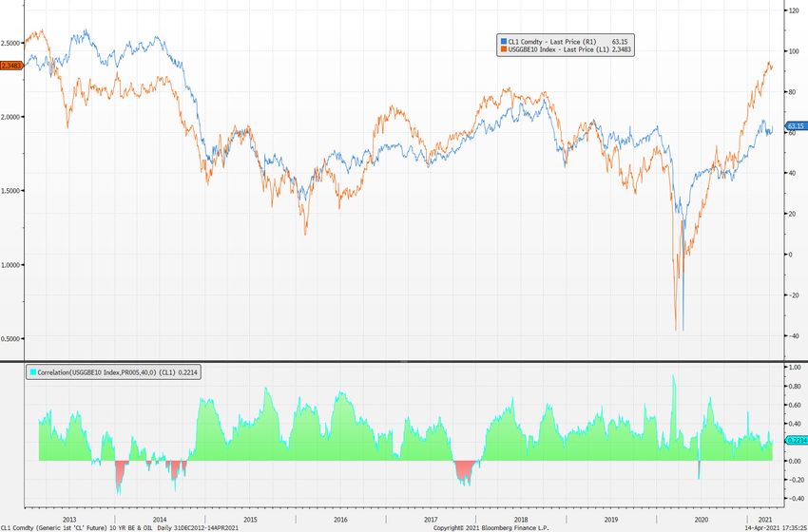Click the cyan Correlation legend swatch
Viewport: 808px width, 532px height.
point(32,371)
